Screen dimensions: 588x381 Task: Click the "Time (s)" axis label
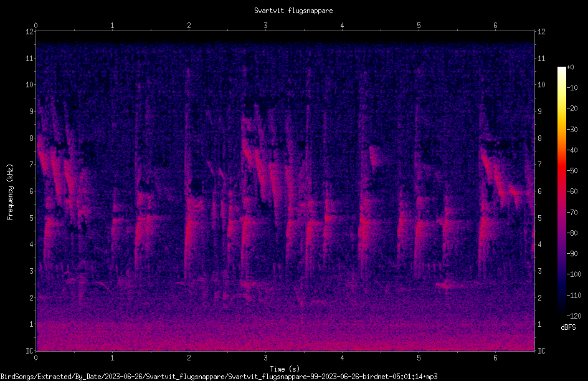pyautogui.click(x=285, y=369)
